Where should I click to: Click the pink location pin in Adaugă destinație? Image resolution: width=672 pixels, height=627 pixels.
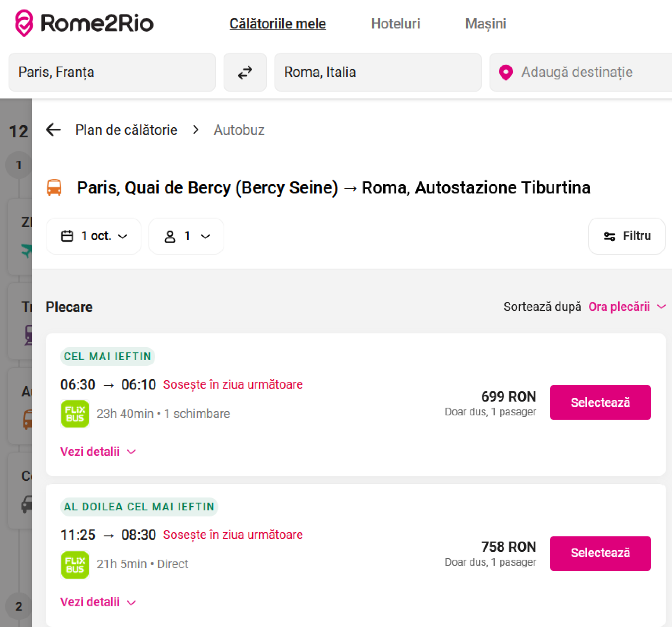coord(506,72)
